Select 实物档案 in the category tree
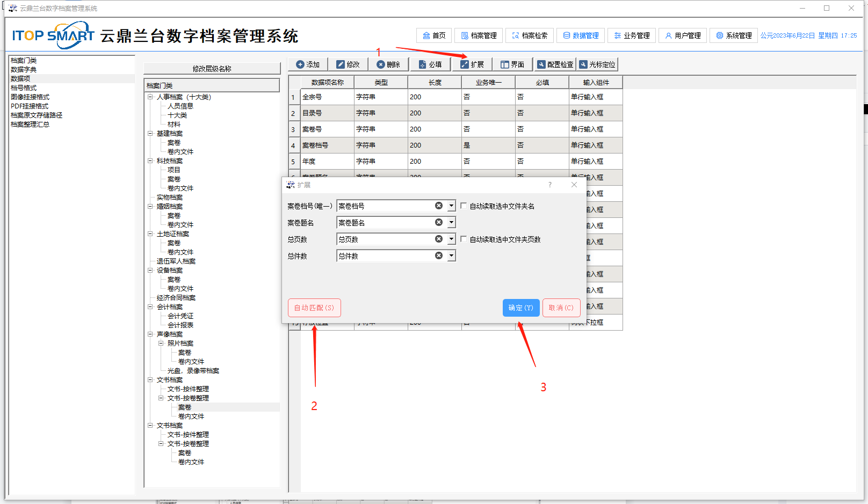This screenshot has height=504, width=868. (170, 198)
